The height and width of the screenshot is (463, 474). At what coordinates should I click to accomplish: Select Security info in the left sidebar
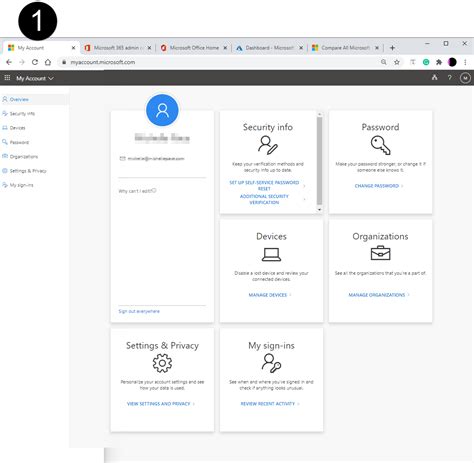(x=34, y=114)
